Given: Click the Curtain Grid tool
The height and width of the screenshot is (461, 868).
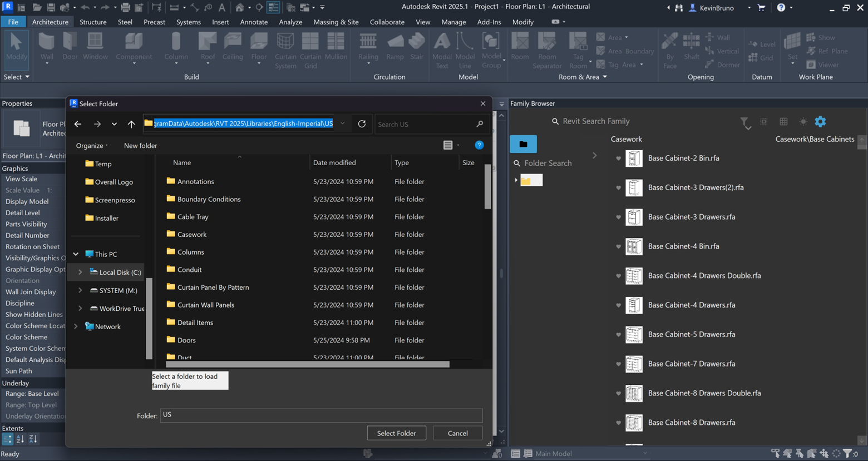Looking at the screenshot, I should [x=310, y=50].
